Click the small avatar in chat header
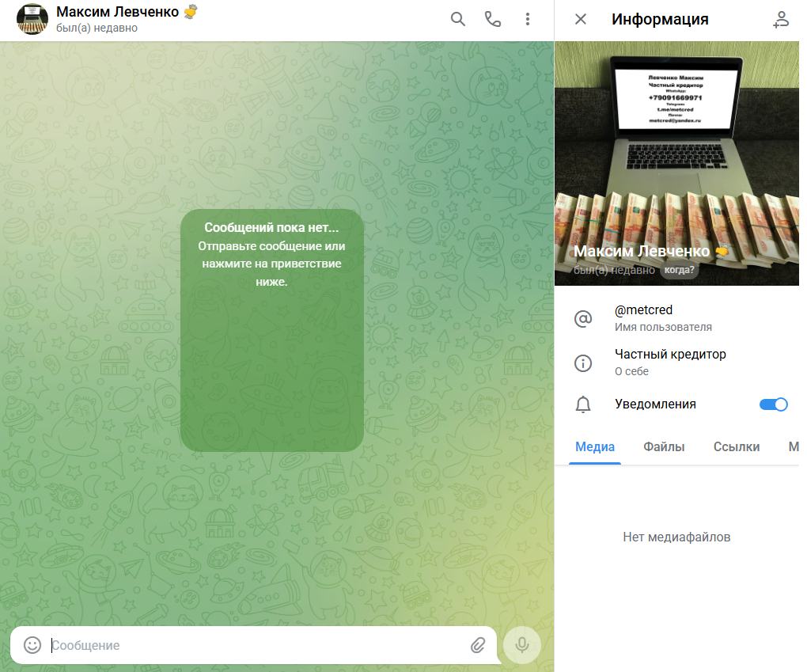 32,20
